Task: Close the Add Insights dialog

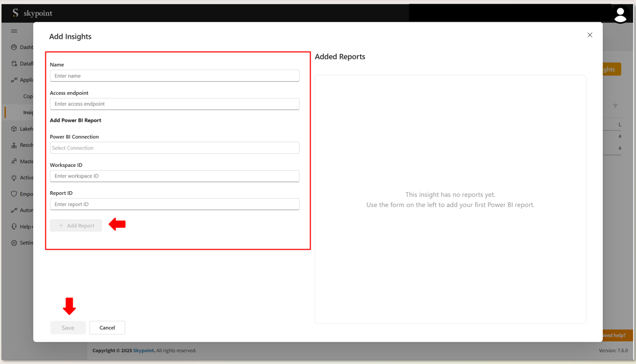Action: click(590, 35)
